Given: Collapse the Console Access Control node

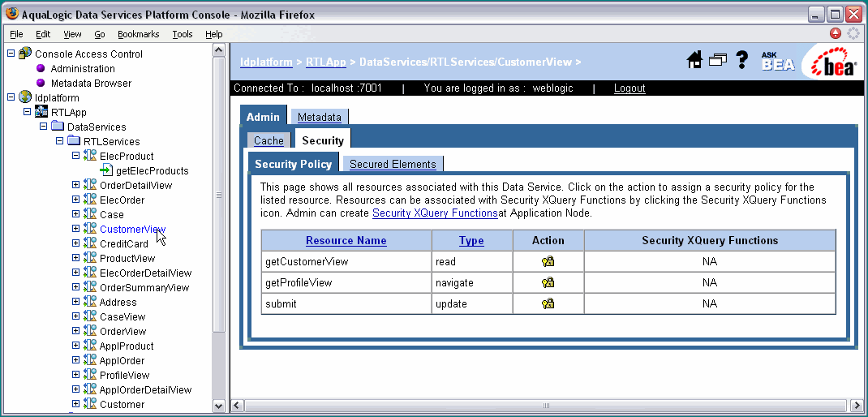Looking at the screenshot, I should (x=11, y=54).
